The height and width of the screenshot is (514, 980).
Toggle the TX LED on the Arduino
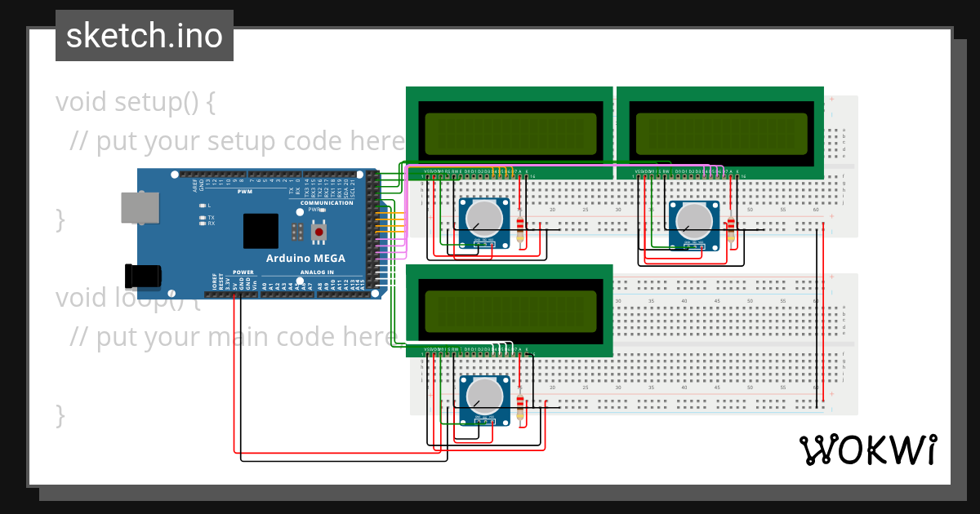204,217
